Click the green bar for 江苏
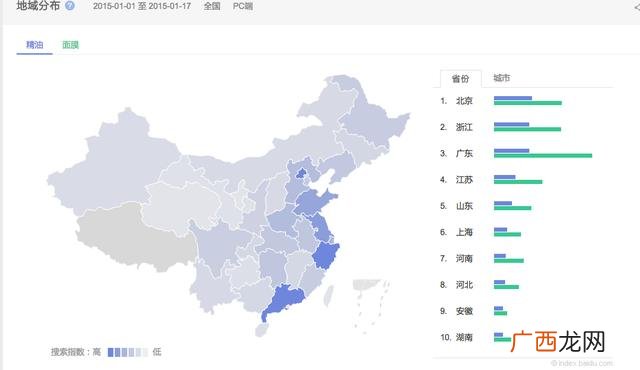Viewport: 640px width, 370px height. point(518,182)
